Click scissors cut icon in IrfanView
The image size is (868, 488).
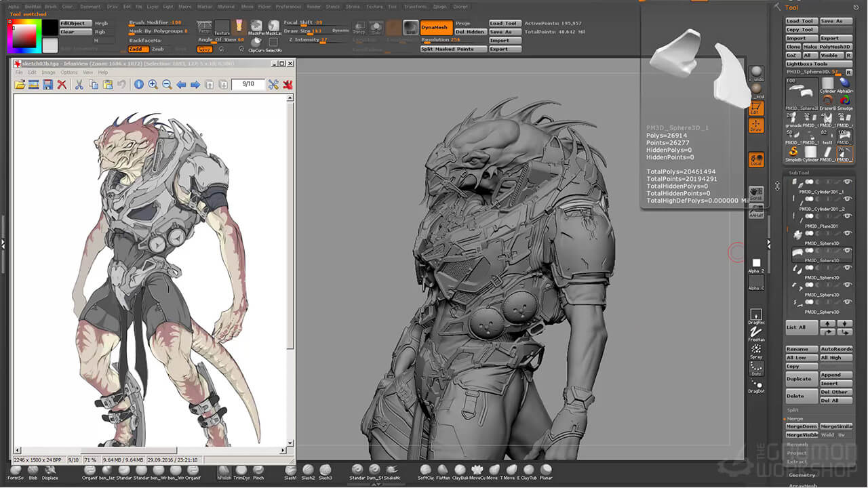pos(79,85)
